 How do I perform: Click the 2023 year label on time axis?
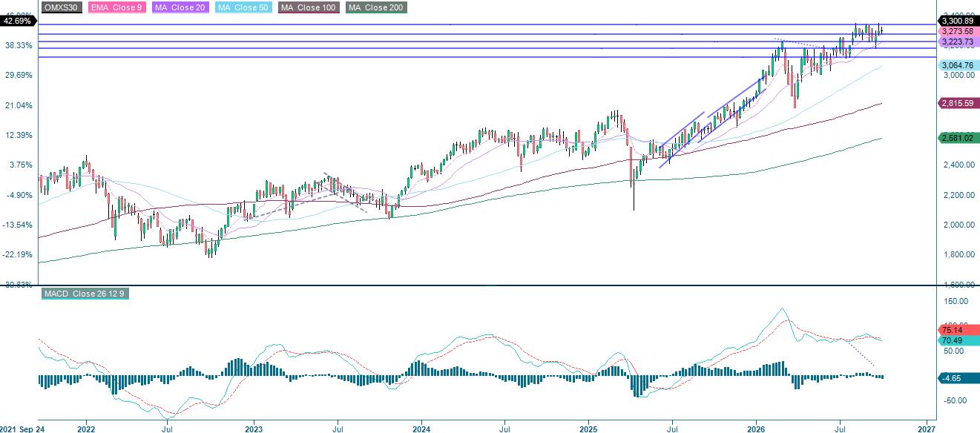click(x=254, y=429)
